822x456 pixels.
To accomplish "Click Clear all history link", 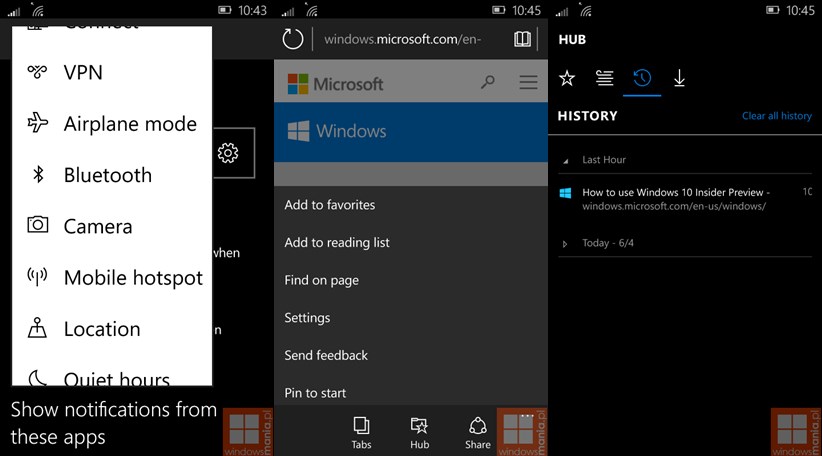I will (776, 116).
